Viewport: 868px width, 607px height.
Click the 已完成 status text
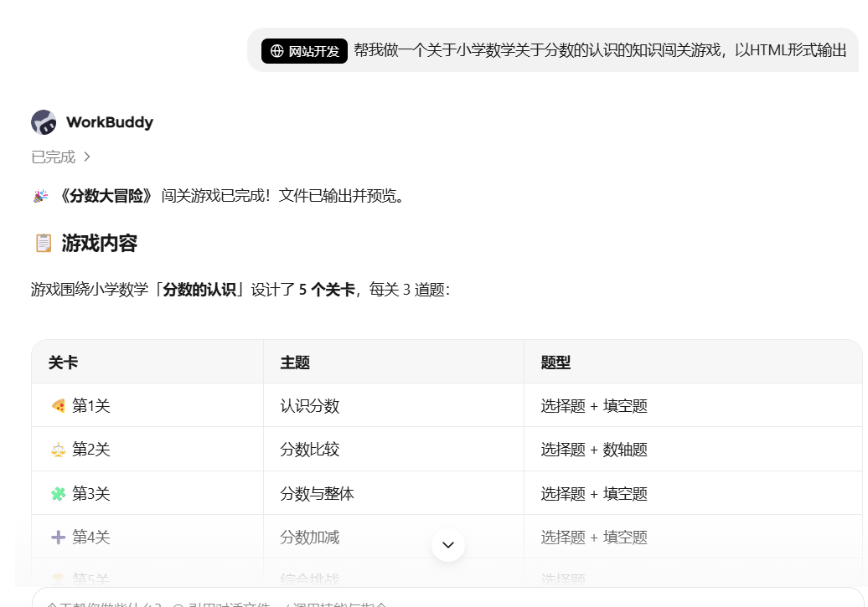click(x=53, y=157)
